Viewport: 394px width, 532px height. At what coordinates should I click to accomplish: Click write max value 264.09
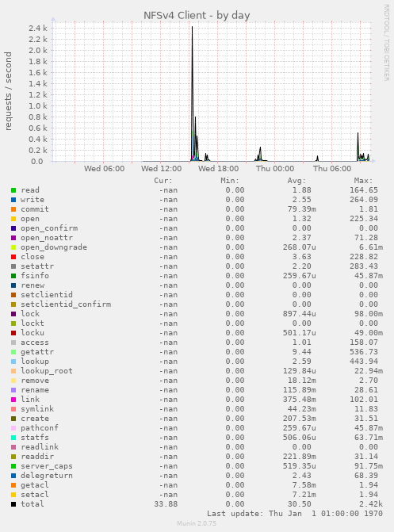click(x=364, y=200)
